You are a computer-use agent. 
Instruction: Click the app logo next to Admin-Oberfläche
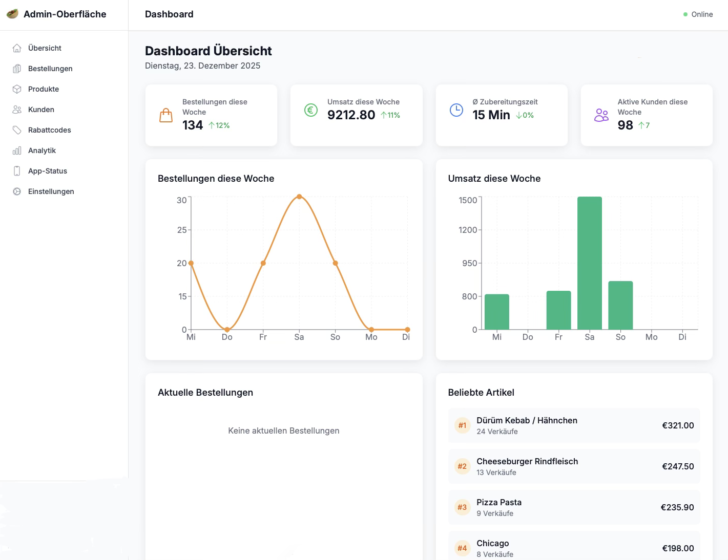(12, 14)
